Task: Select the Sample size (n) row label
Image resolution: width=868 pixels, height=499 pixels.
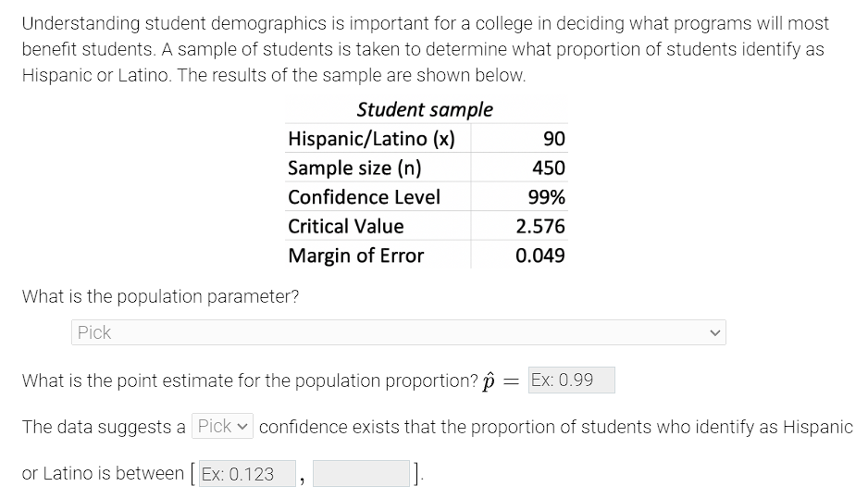Action: coord(354,168)
